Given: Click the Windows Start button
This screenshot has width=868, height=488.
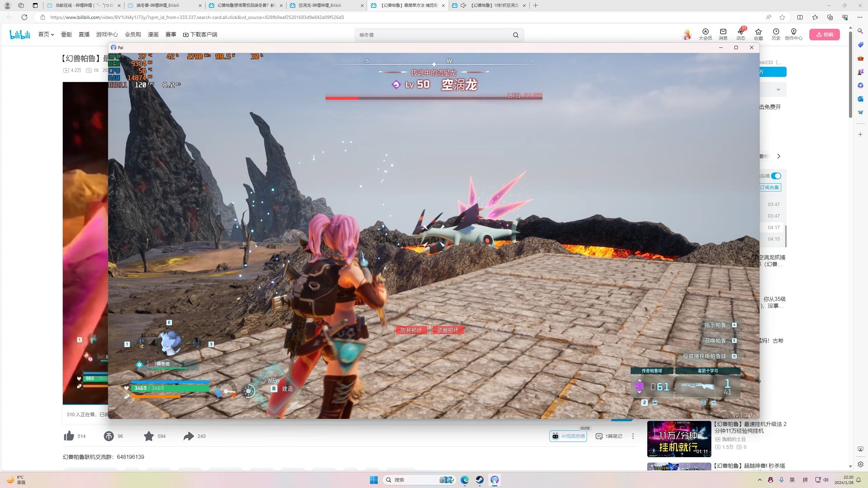Looking at the screenshot, I should [x=374, y=480].
